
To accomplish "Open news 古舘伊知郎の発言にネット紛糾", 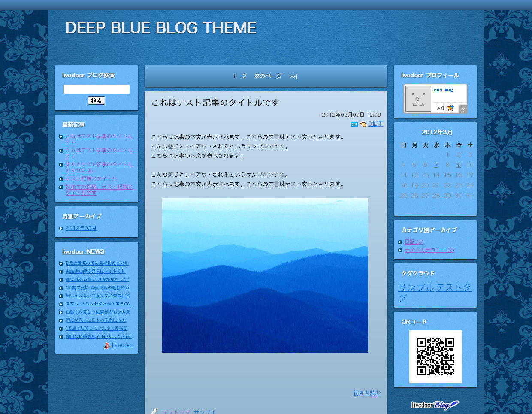I will click(96, 272).
